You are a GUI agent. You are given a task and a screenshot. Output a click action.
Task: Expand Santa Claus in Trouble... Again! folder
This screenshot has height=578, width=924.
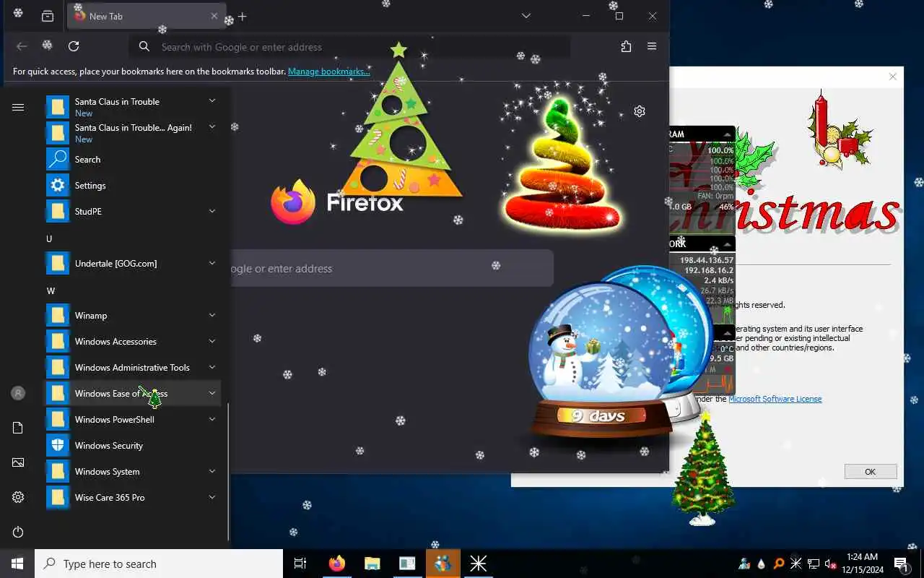212,127
